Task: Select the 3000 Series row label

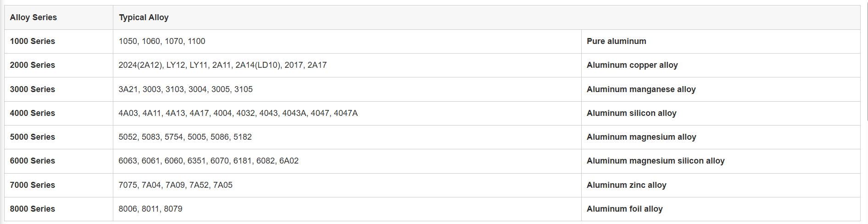Action: pos(59,89)
